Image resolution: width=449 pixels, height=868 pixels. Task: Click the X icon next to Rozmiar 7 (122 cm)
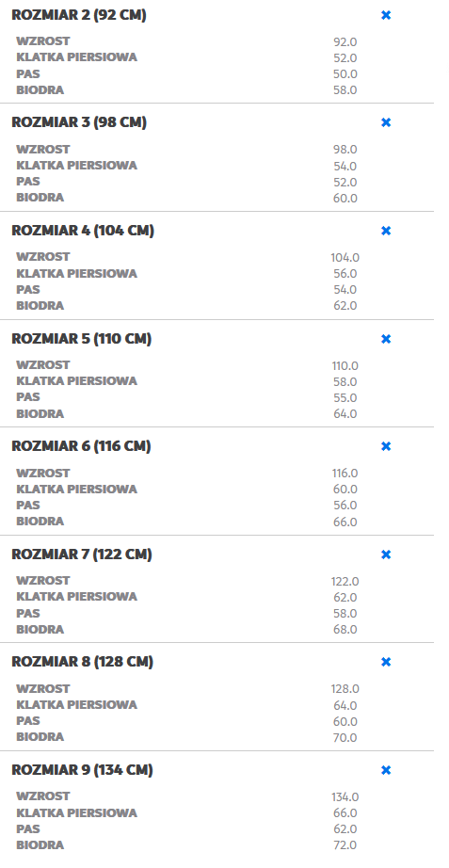pyautogui.click(x=386, y=555)
